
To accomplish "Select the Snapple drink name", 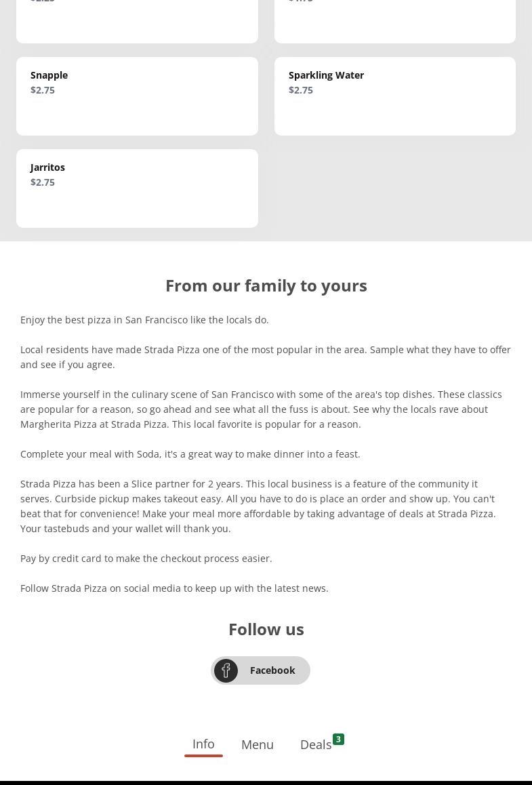I will coord(49,75).
